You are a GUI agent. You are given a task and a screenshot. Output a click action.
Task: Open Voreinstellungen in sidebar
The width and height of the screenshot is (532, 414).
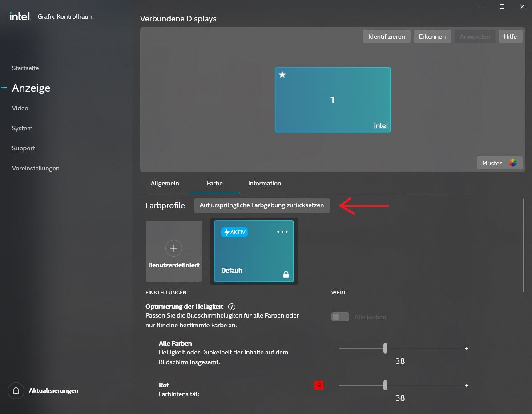pyautogui.click(x=36, y=168)
